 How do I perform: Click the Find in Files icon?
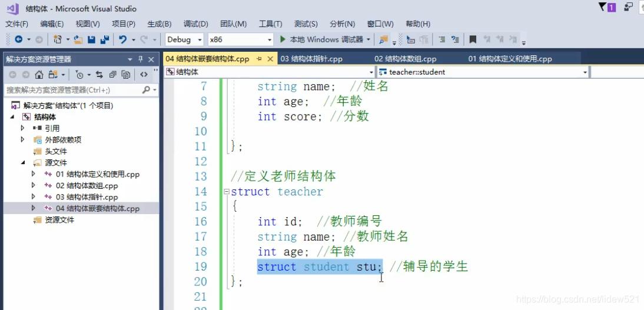tap(384, 39)
